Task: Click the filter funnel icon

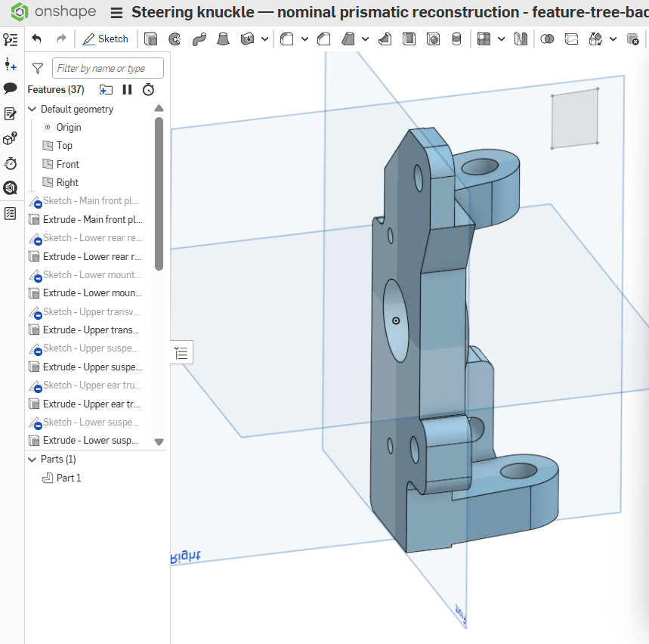Action: 38,68
